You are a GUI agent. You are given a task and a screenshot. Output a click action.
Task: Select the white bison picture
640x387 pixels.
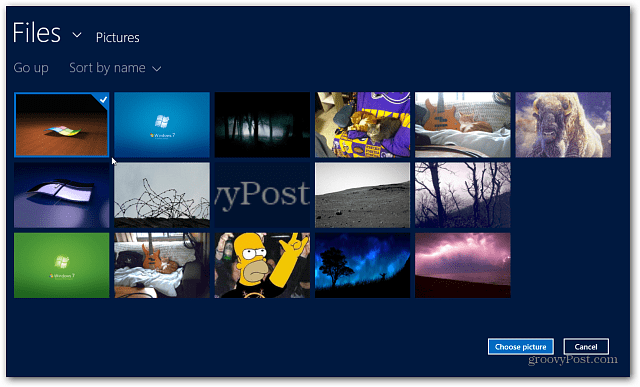563,125
